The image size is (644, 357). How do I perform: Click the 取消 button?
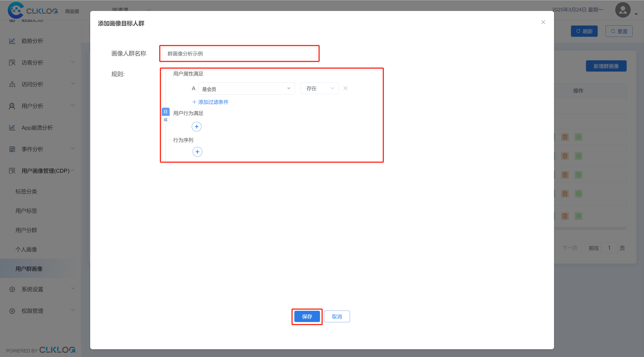[336, 316]
